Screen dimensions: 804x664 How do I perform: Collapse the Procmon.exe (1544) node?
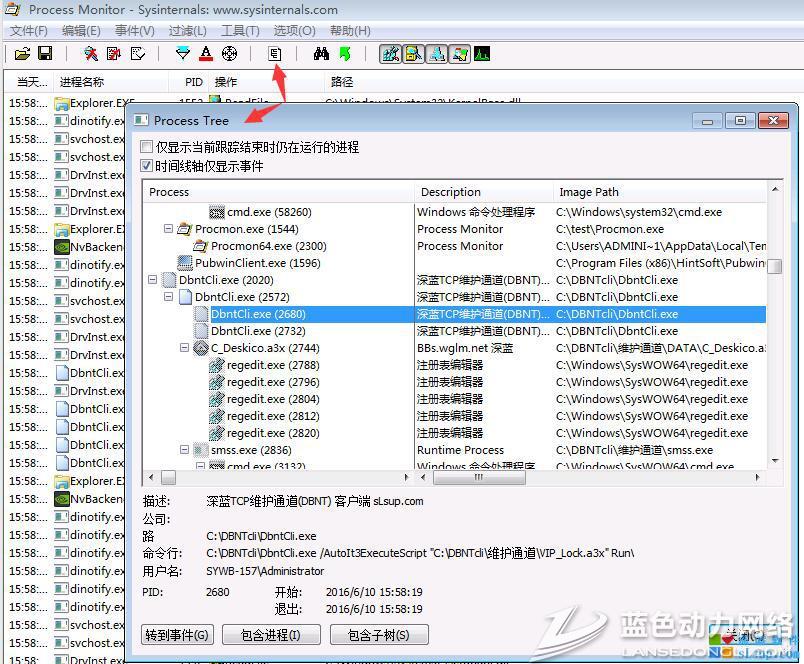169,229
